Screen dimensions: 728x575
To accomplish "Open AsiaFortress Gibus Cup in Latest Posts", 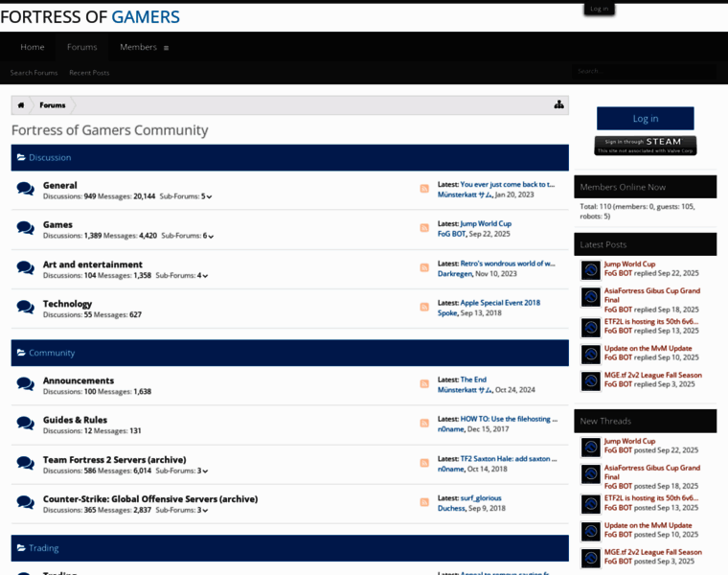I will tap(652, 295).
